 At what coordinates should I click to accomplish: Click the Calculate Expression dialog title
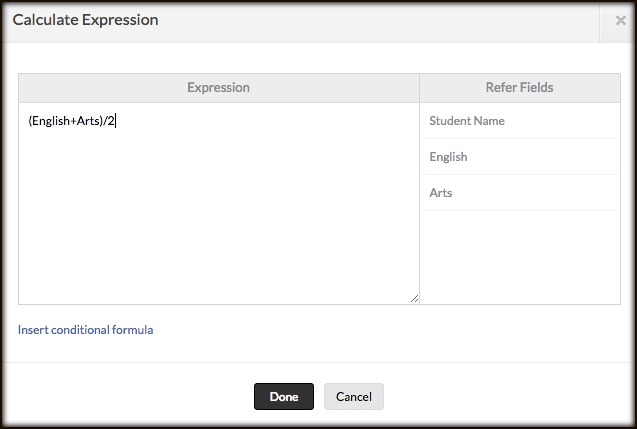85,20
